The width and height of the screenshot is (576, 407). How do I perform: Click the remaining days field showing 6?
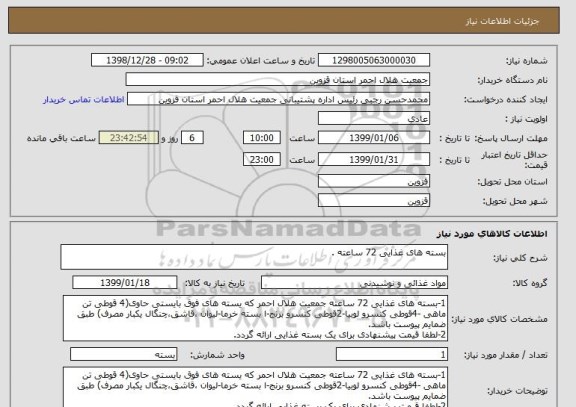[192, 138]
